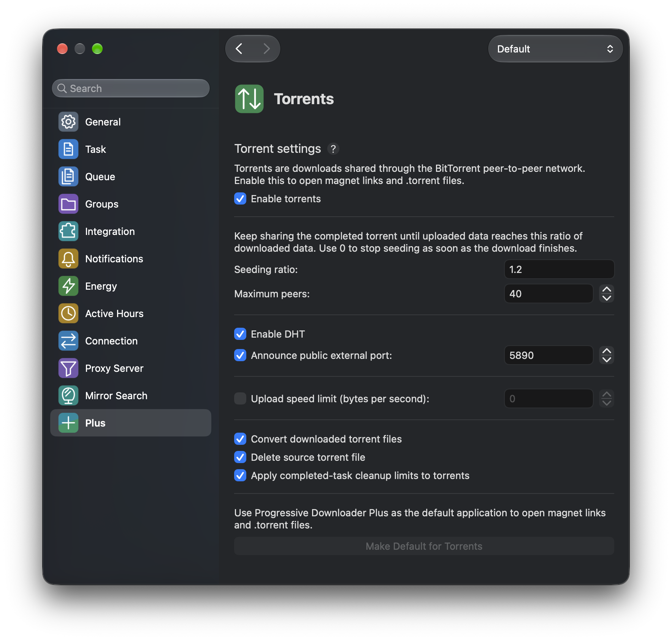Click Make Default for Torrents button
Image resolution: width=672 pixels, height=641 pixels.
pos(424,546)
